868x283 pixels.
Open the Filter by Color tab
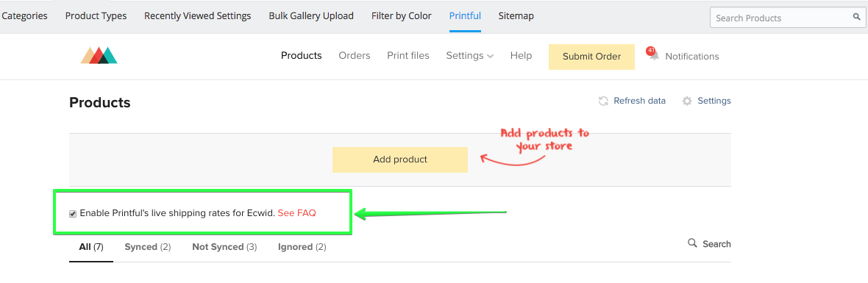(402, 16)
